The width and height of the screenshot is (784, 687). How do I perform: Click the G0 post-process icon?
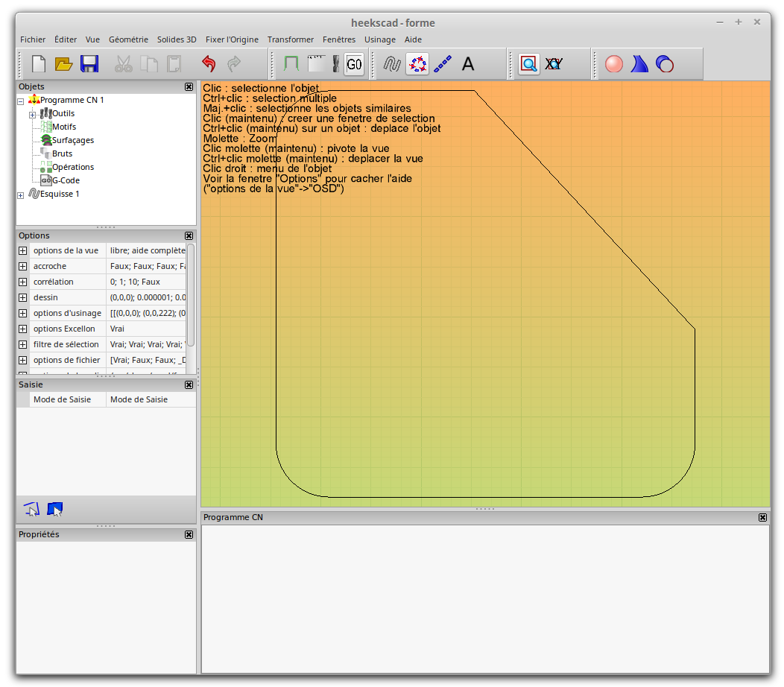pyautogui.click(x=354, y=65)
